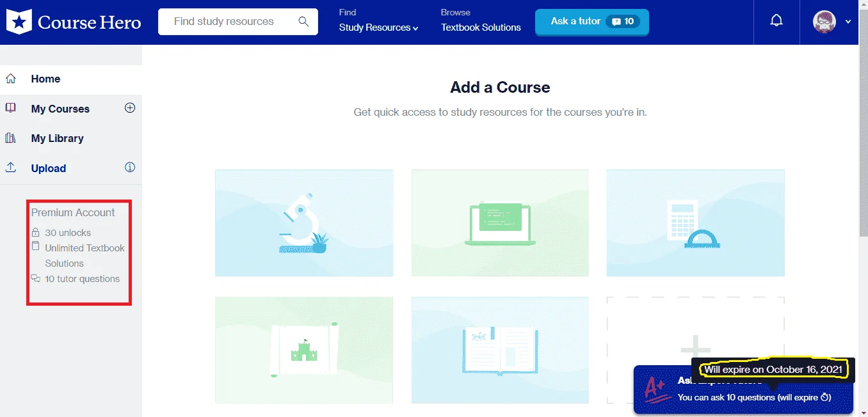Select the laptop course card
This screenshot has height=417, width=868.
coord(500,223)
